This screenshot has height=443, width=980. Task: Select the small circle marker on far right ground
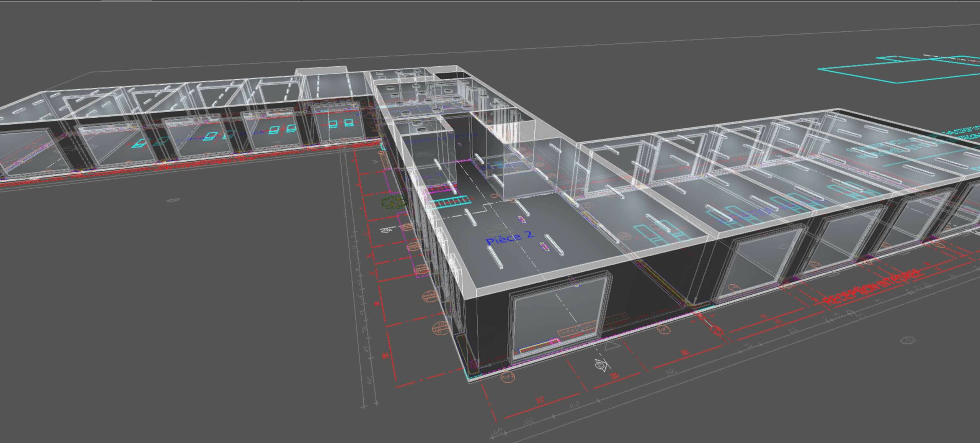coord(908,340)
